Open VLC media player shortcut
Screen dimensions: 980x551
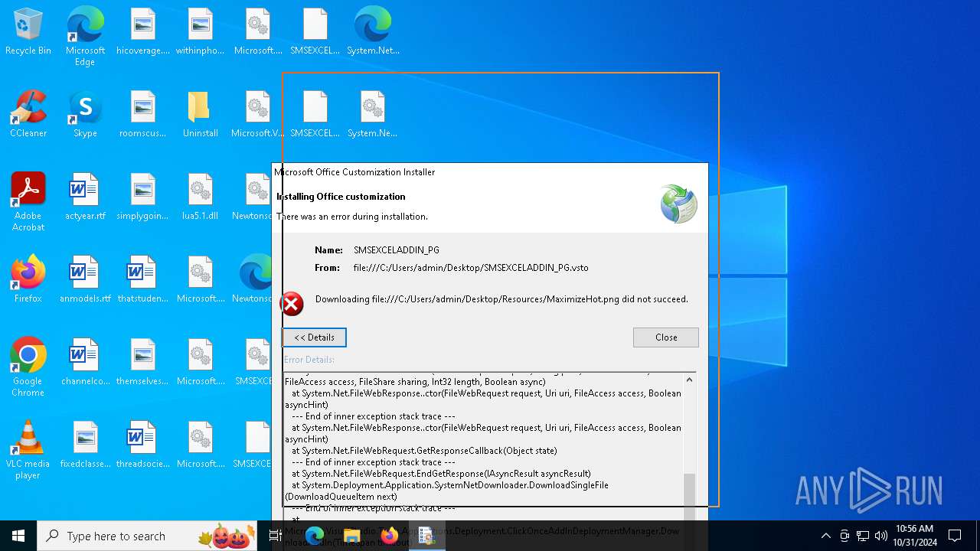coord(28,450)
